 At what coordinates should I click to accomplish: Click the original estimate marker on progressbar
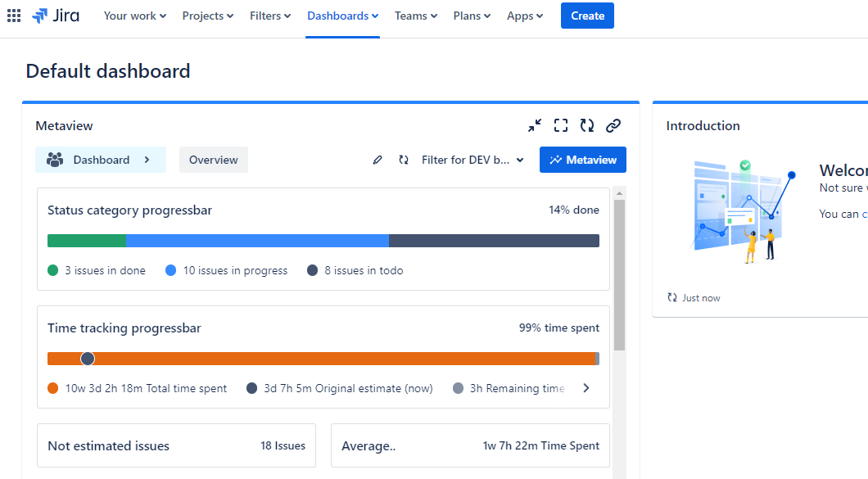pos(88,359)
